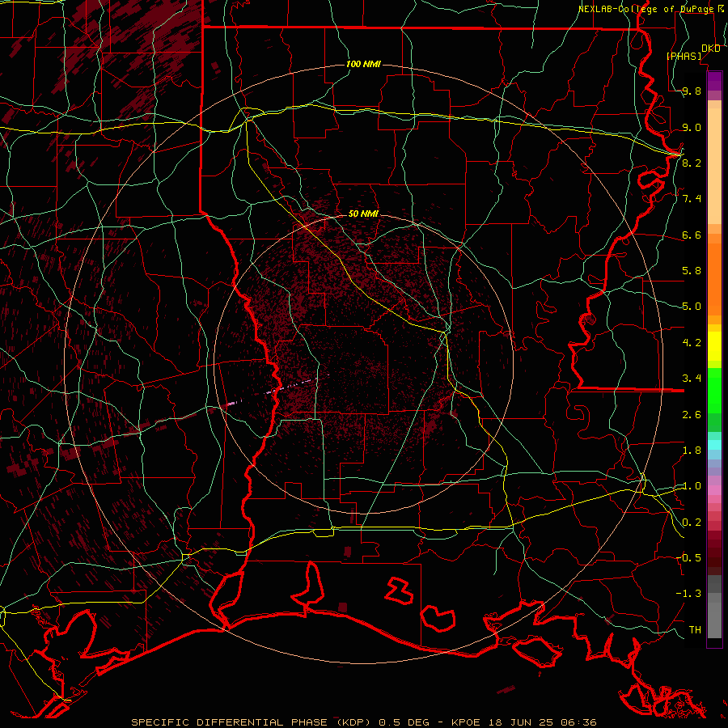The width and height of the screenshot is (728, 728).
Task: Click SPECIFIC DIFFERENTIAL PHASE title text
Action: (230, 722)
